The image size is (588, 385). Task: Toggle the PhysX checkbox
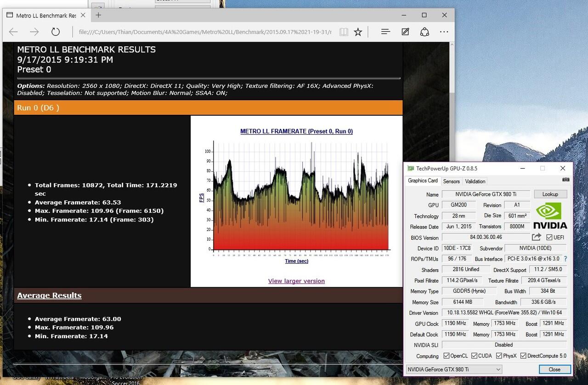499,356
